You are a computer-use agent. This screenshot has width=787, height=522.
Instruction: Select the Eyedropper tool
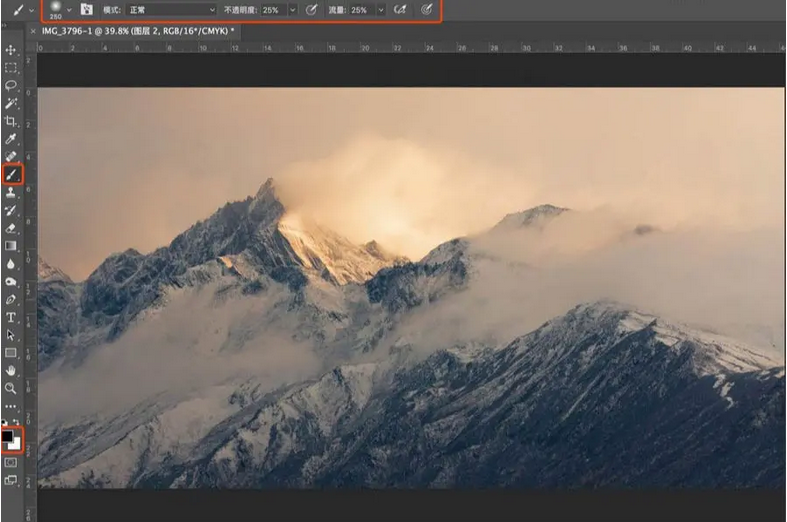point(11,139)
